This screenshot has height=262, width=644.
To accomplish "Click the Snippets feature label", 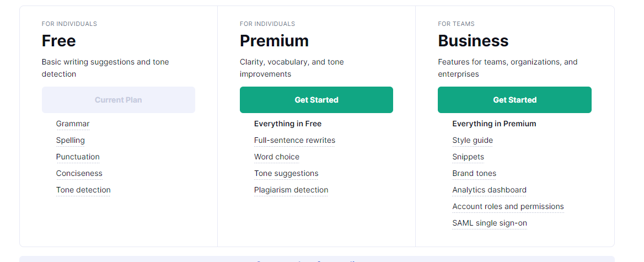I will point(468,157).
